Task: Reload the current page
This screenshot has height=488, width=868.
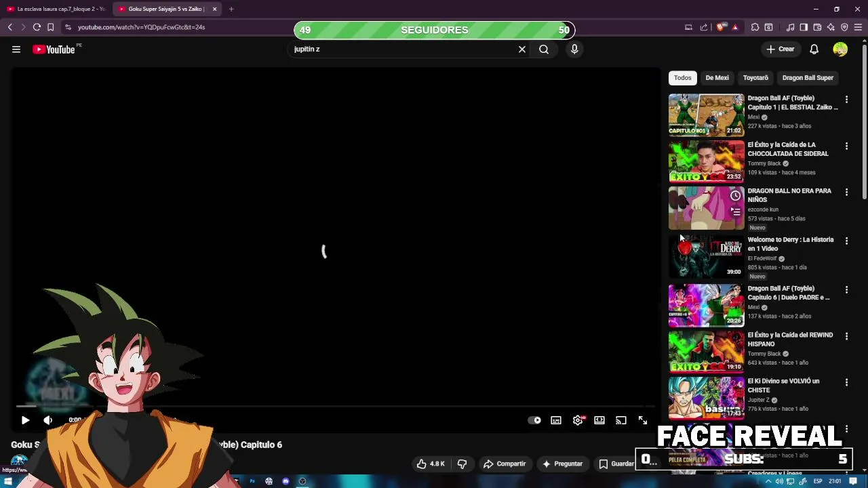Action: click(37, 27)
